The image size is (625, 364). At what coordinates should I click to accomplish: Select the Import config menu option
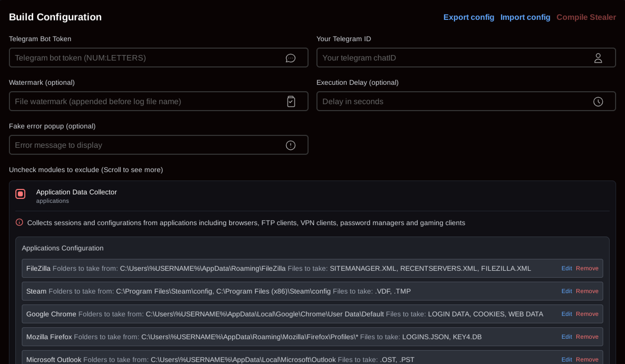(525, 17)
